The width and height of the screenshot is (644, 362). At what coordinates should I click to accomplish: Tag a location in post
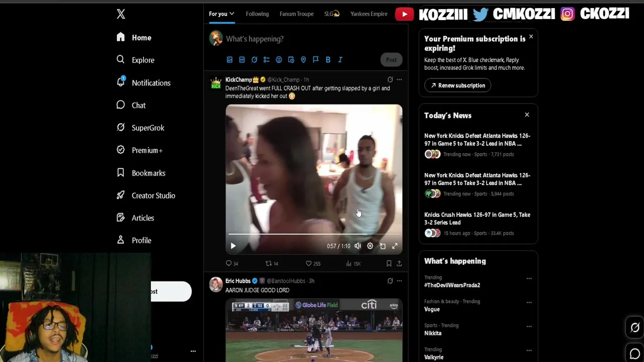303,60
